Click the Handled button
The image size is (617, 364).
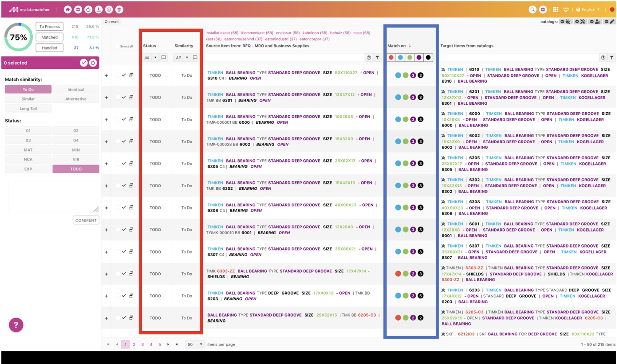pos(49,48)
